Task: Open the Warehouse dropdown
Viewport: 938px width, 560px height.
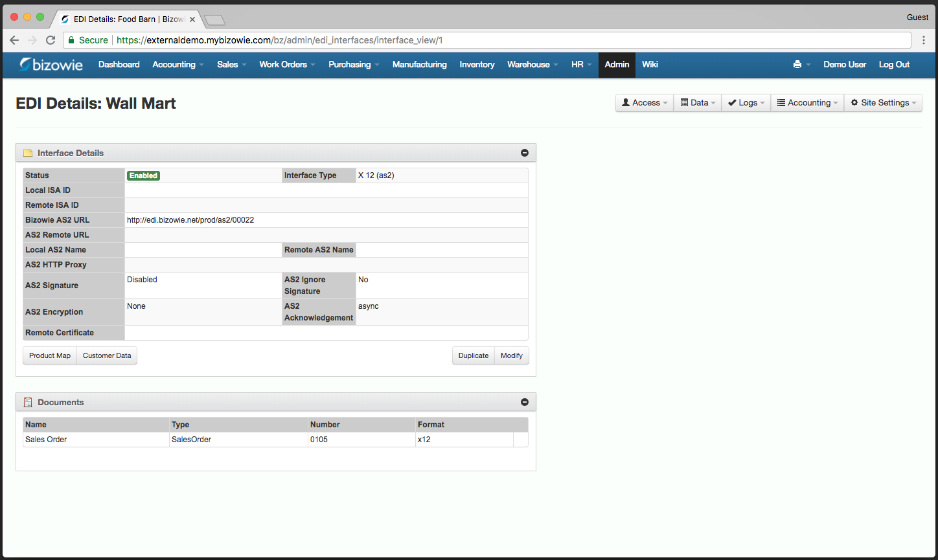Action: click(532, 65)
